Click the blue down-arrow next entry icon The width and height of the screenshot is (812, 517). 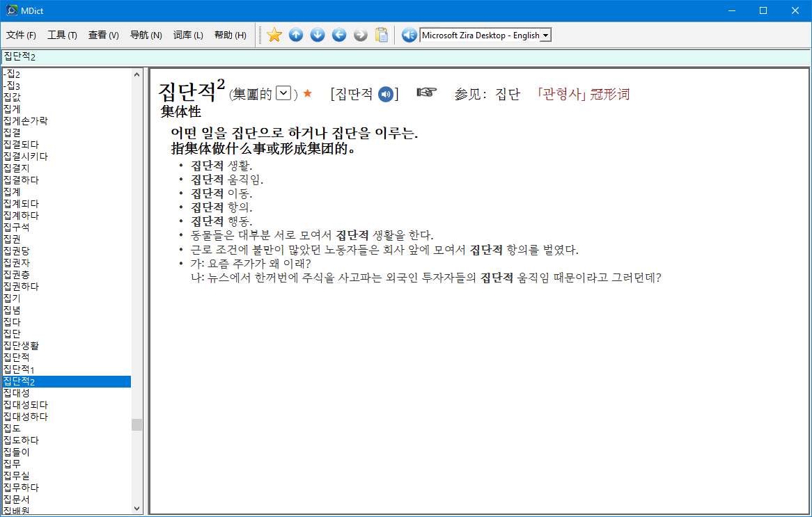coord(317,34)
